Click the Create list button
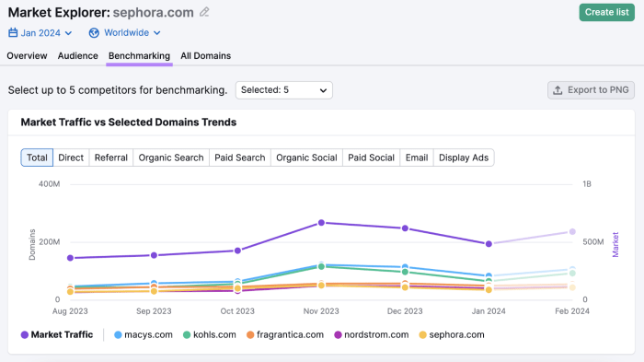The image size is (644, 362). tap(606, 12)
